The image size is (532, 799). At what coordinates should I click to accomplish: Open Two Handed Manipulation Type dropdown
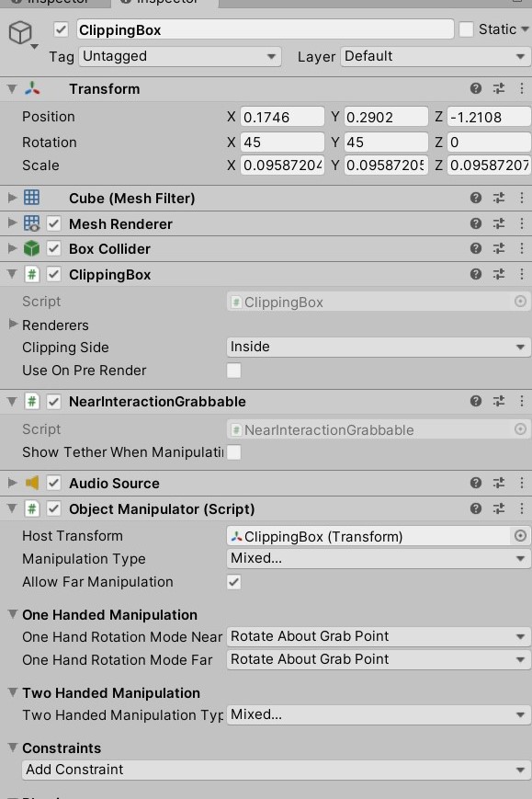pos(379,715)
